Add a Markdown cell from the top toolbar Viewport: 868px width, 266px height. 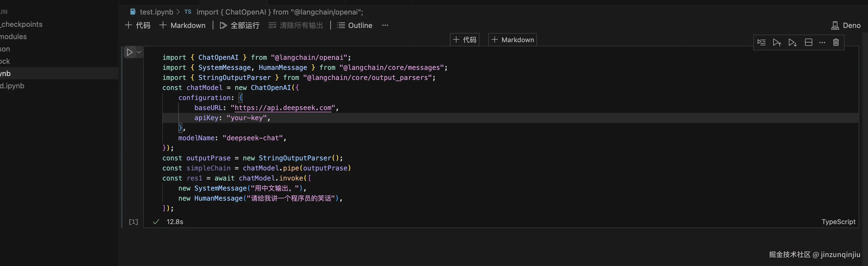(182, 25)
